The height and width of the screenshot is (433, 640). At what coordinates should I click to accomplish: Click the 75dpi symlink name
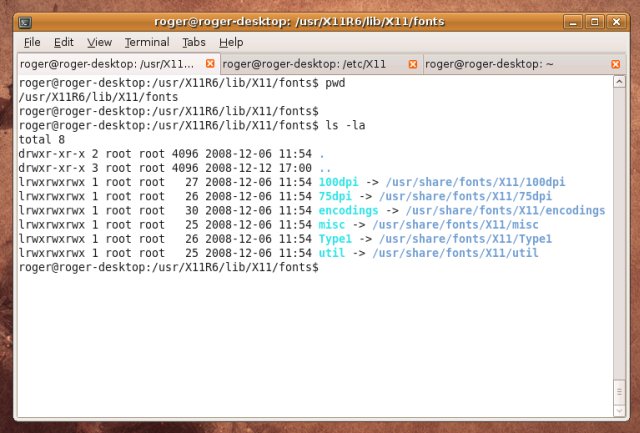coord(335,196)
